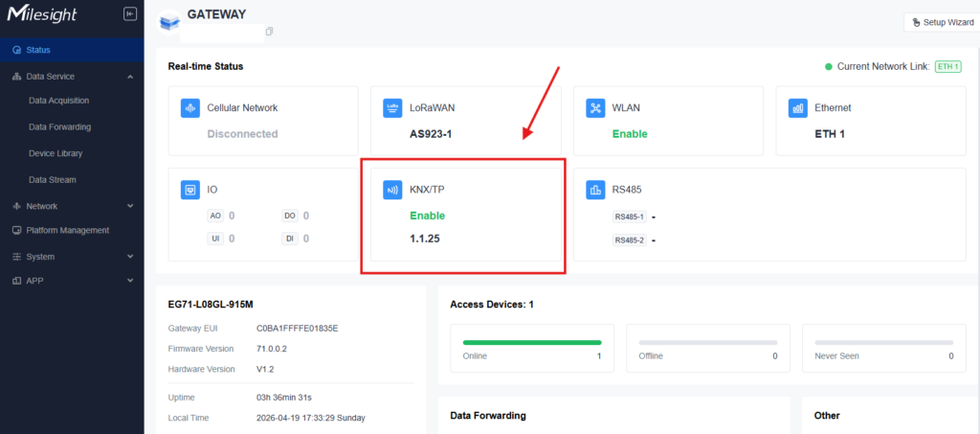Click the Ethernet card icon
This screenshot has height=434, width=980.
pos(797,108)
